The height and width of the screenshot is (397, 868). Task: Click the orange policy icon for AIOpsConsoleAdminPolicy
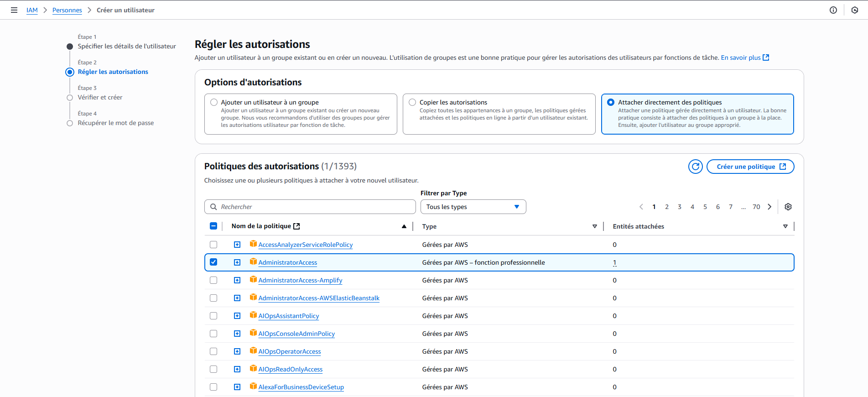click(x=253, y=333)
